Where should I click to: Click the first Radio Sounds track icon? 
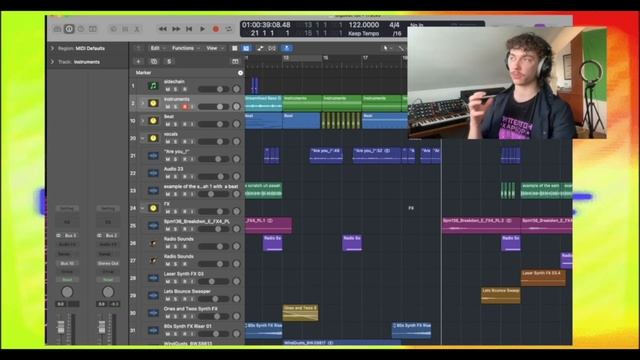click(x=153, y=243)
